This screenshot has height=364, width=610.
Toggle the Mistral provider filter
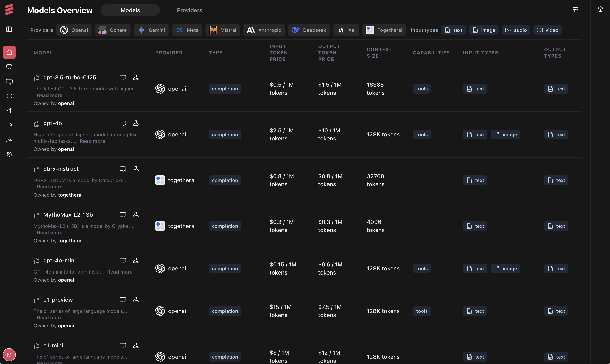[223, 30]
